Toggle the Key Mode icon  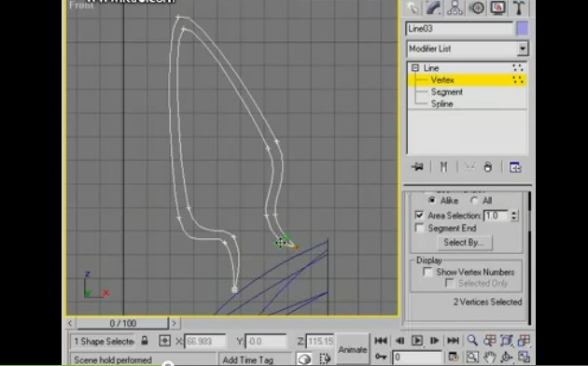pyautogui.click(x=382, y=357)
